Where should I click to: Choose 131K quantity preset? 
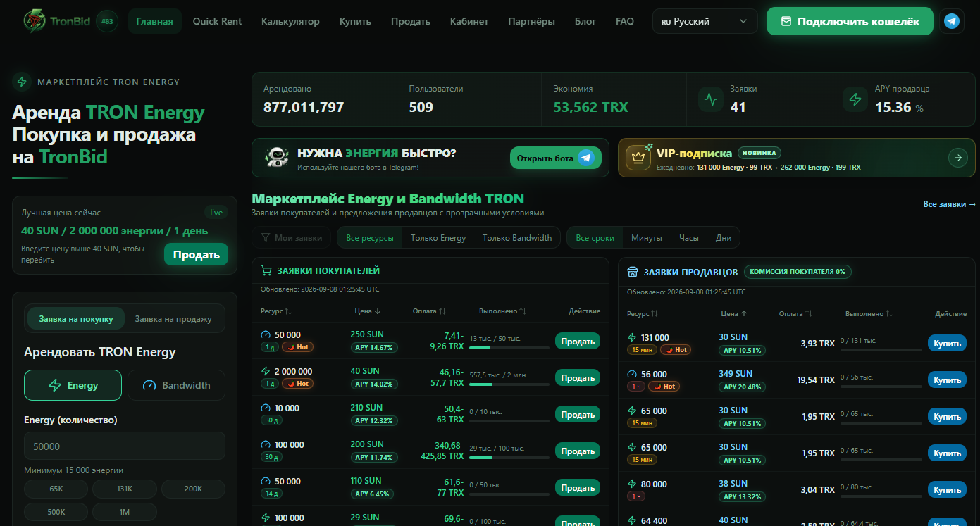pyautogui.click(x=125, y=489)
